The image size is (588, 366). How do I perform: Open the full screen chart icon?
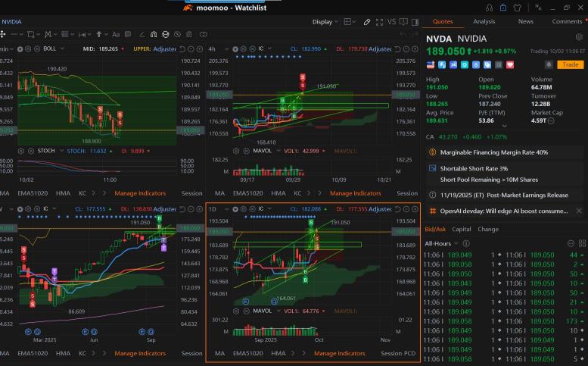click(x=379, y=22)
